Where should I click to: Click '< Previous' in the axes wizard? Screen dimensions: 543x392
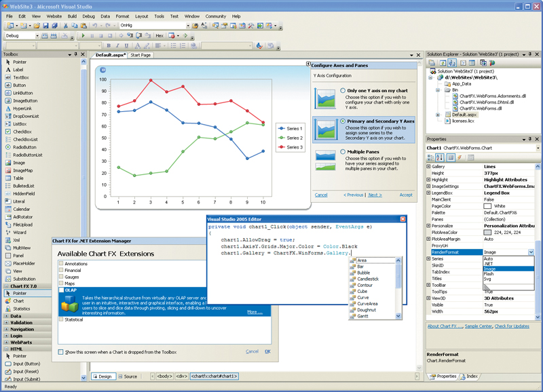(x=353, y=195)
